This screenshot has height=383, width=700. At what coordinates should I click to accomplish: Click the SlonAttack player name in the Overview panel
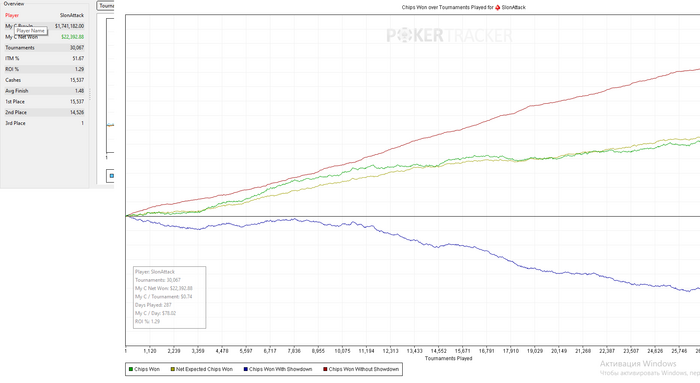click(72, 15)
